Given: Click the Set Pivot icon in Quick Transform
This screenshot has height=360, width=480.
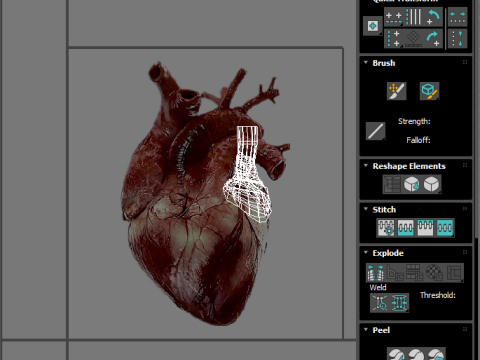Looking at the screenshot, I should pyautogui.click(x=373, y=26).
